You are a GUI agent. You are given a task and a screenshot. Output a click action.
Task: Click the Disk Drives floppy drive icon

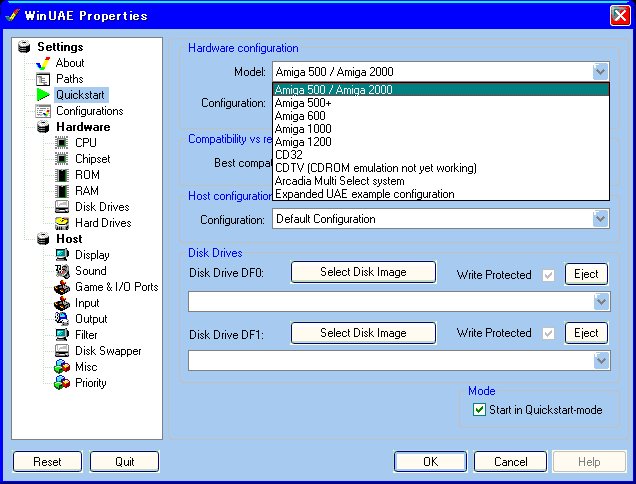tap(62, 207)
